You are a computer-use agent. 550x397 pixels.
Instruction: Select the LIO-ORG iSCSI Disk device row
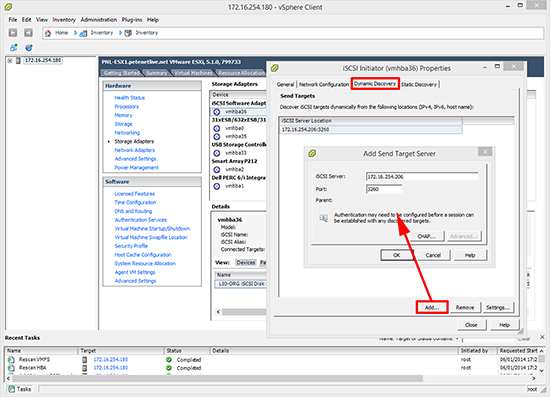tap(241, 284)
